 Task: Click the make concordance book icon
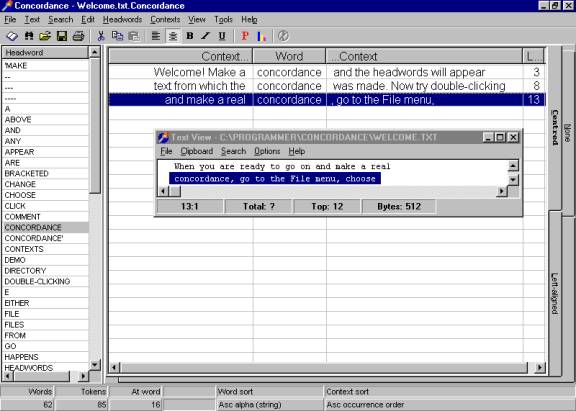(x=12, y=36)
